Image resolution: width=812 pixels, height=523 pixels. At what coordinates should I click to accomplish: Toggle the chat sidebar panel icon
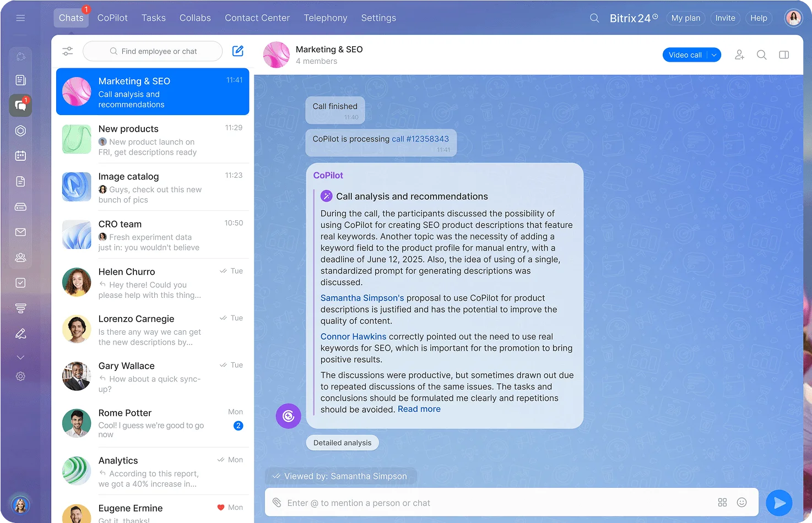(x=784, y=55)
